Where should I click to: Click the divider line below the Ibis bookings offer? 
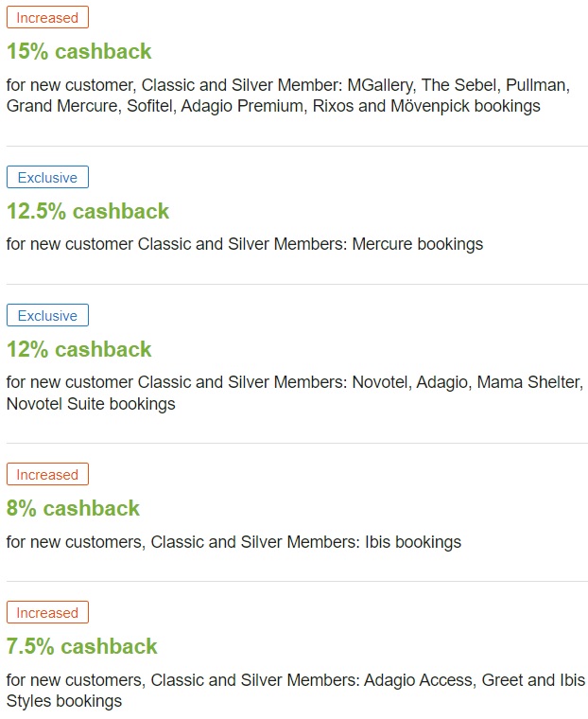tap(297, 582)
